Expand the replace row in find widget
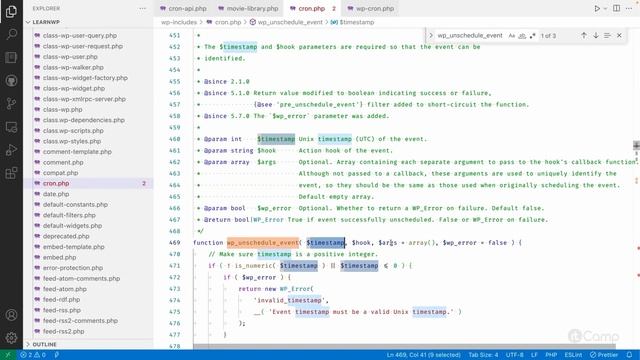This screenshot has width=640, height=360. click(x=431, y=36)
